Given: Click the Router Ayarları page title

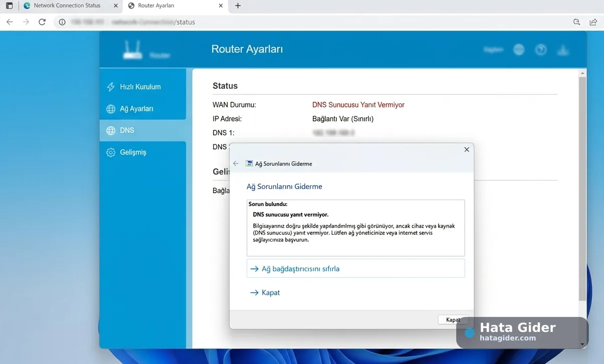Looking at the screenshot, I should [247, 49].
